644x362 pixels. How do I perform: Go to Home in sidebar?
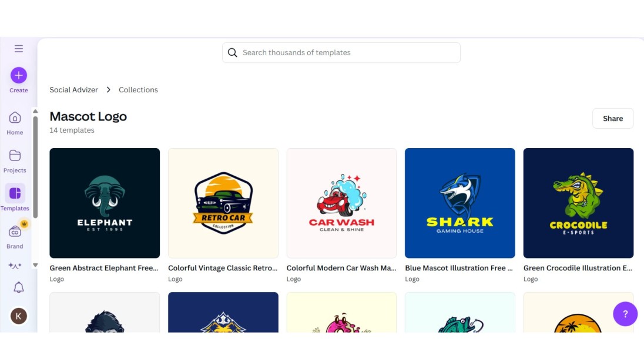15,123
